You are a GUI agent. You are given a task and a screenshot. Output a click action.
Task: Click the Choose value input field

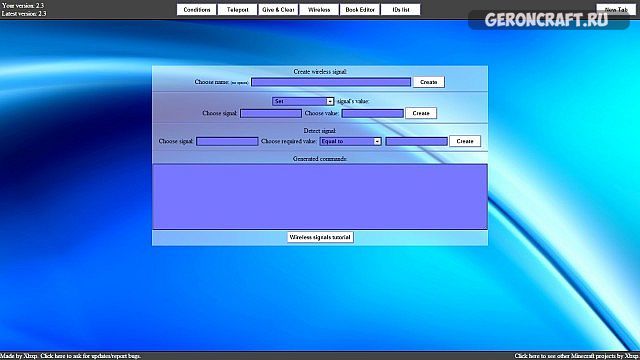[x=372, y=113]
